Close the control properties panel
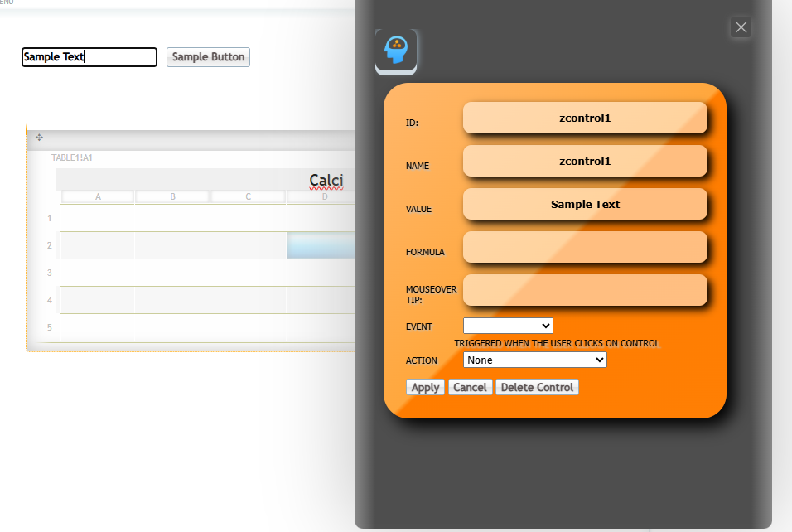 coord(741,27)
